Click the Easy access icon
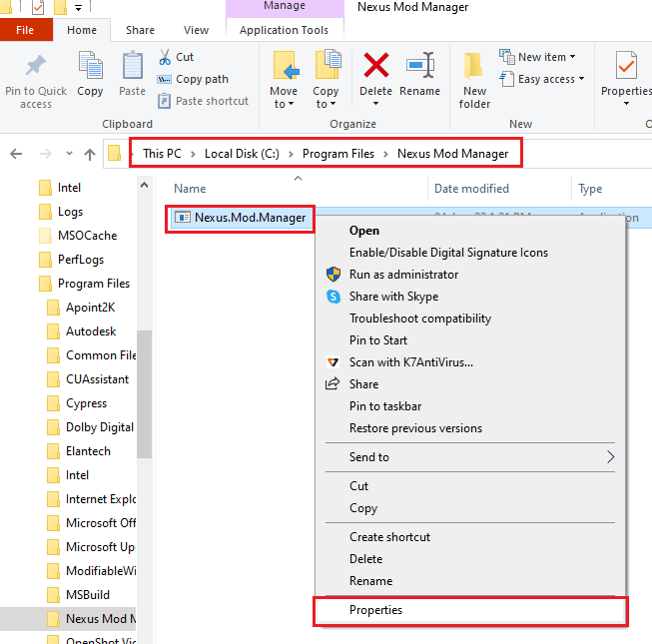The width and height of the screenshot is (652, 644). pyautogui.click(x=507, y=79)
